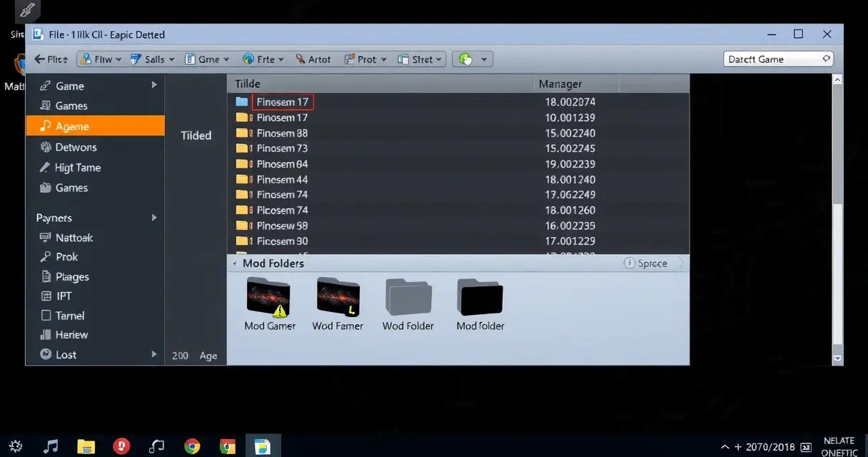The height and width of the screenshot is (457, 868).
Task: Open the Wod Famer folder icon
Action: [338, 297]
